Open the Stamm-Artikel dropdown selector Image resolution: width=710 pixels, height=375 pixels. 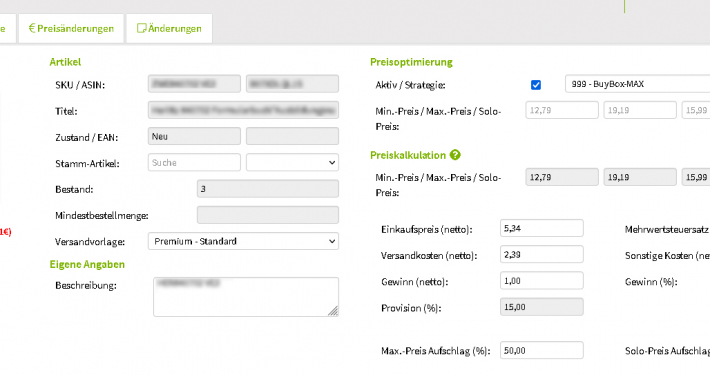coord(292,163)
